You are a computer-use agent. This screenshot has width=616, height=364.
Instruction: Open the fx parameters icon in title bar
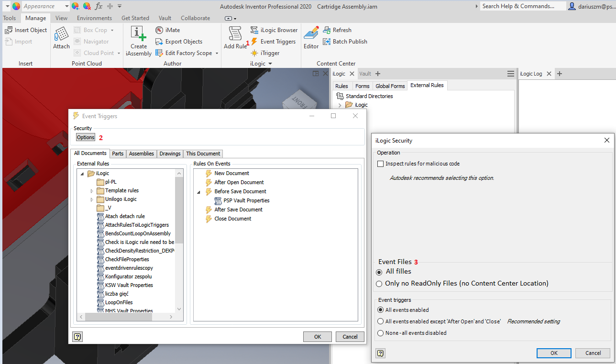pyautogui.click(x=99, y=6)
